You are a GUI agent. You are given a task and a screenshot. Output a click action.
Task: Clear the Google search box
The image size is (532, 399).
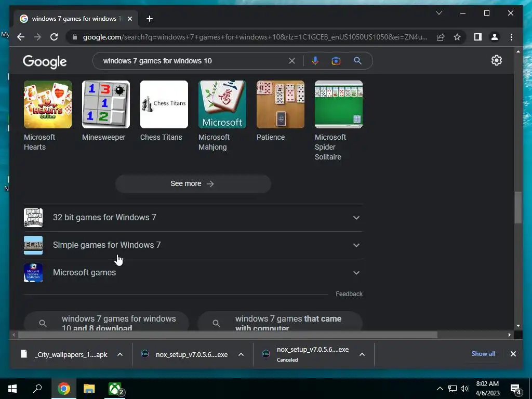[x=292, y=61]
